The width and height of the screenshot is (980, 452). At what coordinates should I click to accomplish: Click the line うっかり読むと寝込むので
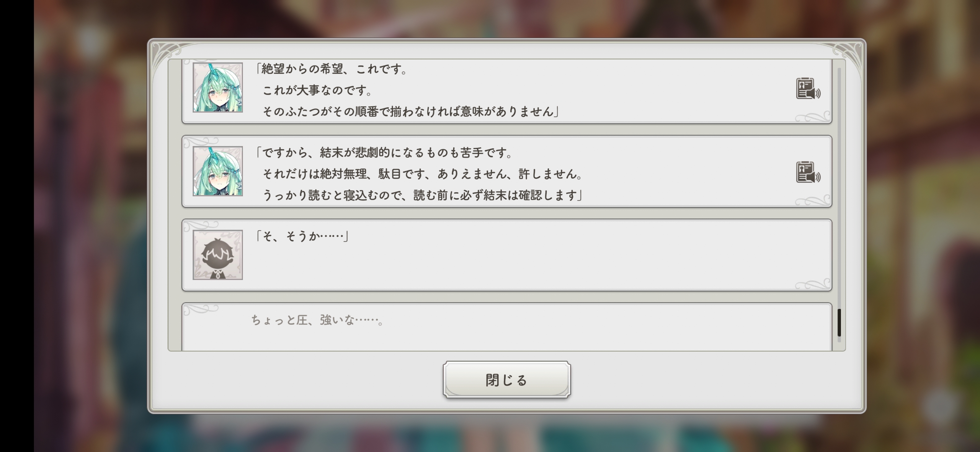tap(423, 195)
